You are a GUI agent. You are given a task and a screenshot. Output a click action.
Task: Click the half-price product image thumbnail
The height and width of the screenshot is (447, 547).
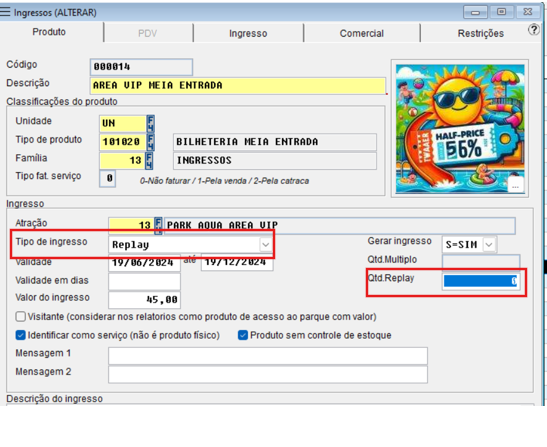pyautogui.click(x=460, y=129)
